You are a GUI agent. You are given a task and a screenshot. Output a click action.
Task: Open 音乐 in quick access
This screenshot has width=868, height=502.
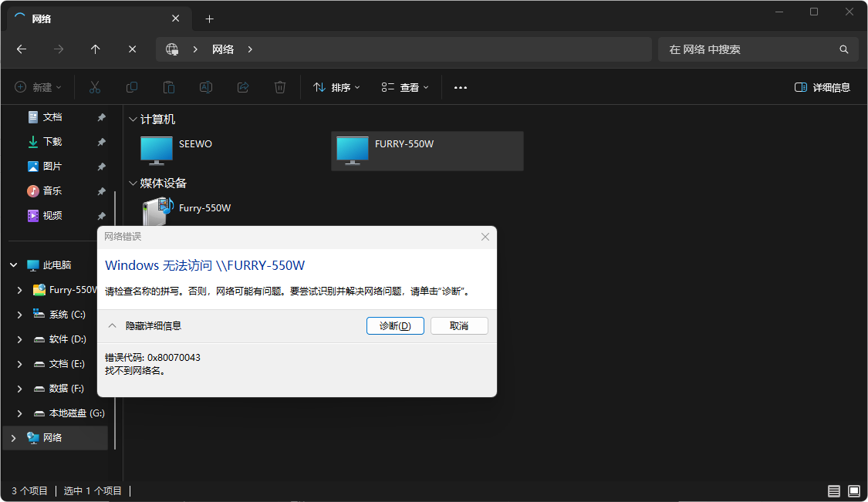point(52,191)
